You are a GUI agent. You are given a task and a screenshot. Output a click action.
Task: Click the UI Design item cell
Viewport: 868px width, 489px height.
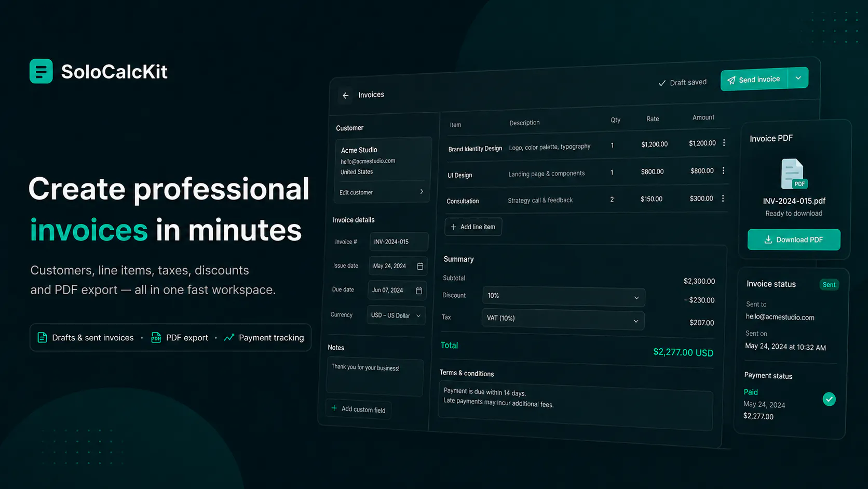coord(460,175)
